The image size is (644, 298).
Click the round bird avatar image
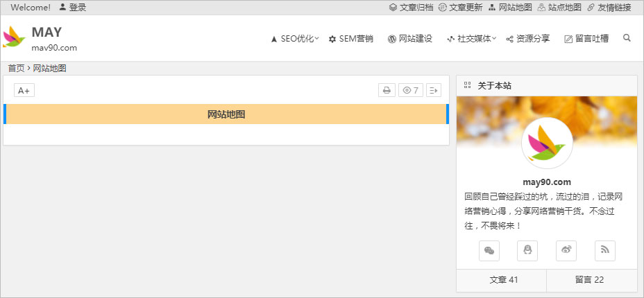(x=547, y=143)
